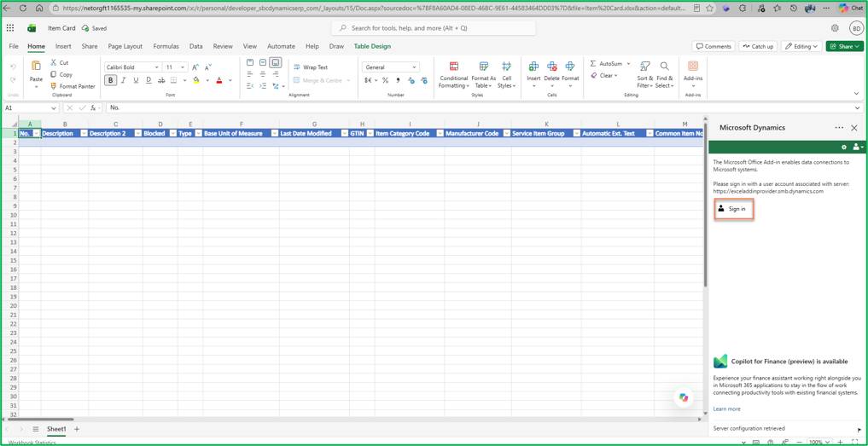Viewport: 868px width, 446px height.
Task: Click Decrease Font Size icon
Action: (x=208, y=67)
